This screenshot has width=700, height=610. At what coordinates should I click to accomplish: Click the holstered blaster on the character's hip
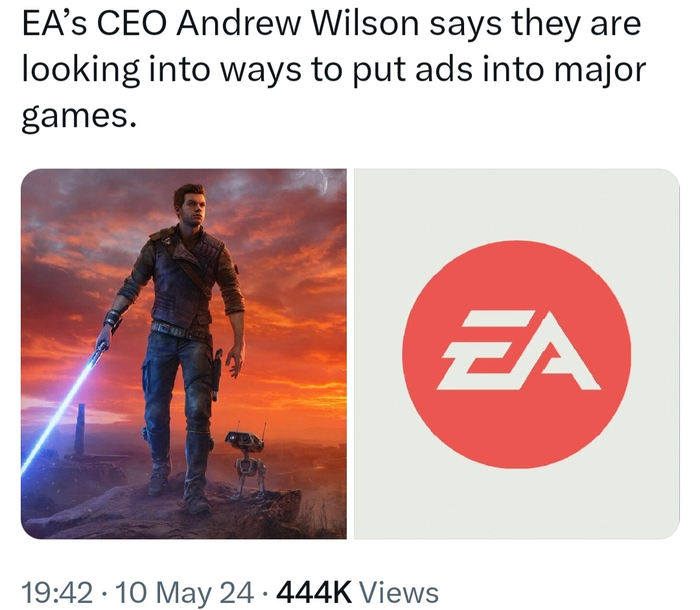pos(216,375)
